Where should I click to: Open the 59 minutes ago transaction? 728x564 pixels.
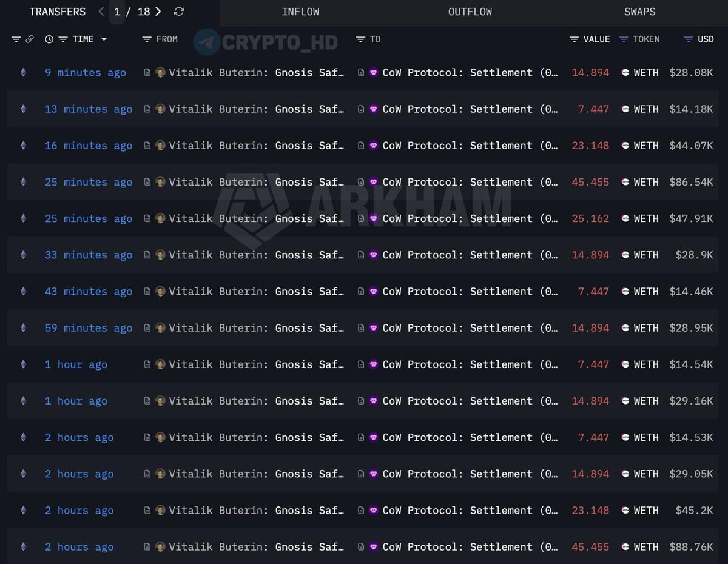(89, 327)
